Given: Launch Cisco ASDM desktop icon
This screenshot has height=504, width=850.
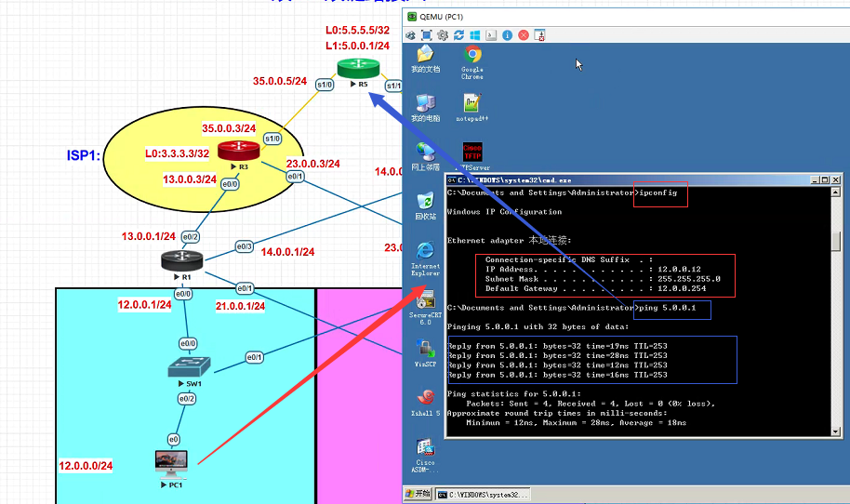Looking at the screenshot, I should pyautogui.click(x=426, y=456).
